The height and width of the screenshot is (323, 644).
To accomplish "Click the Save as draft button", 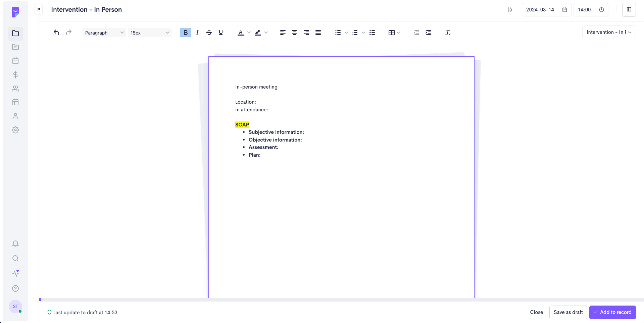I will tap(568, 312).
